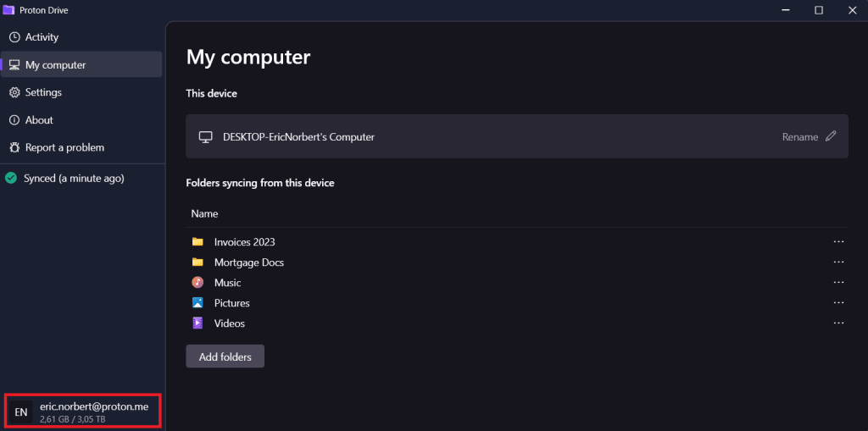
Task: Click the Invoices 2023 folder icon
Action: point(198,242)
